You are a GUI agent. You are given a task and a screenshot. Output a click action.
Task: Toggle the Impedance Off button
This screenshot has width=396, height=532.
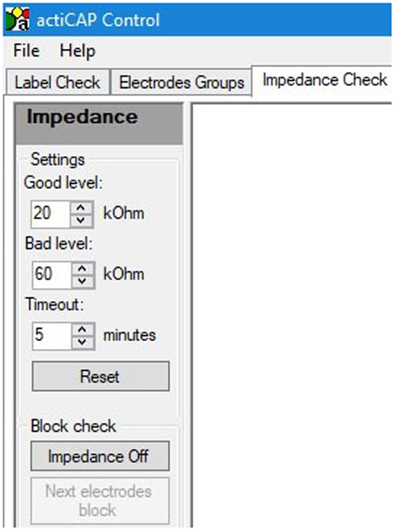pyautogui.click(x=100, y=456)
